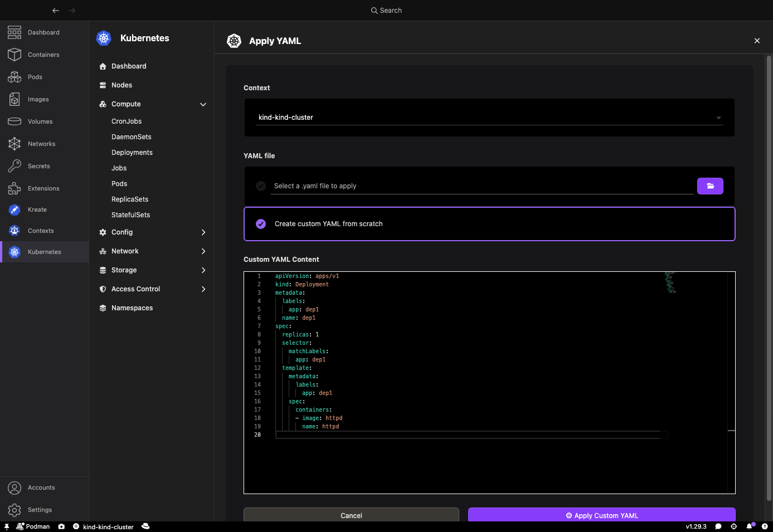Click the Search field in the title bar

tap(386, 11)
